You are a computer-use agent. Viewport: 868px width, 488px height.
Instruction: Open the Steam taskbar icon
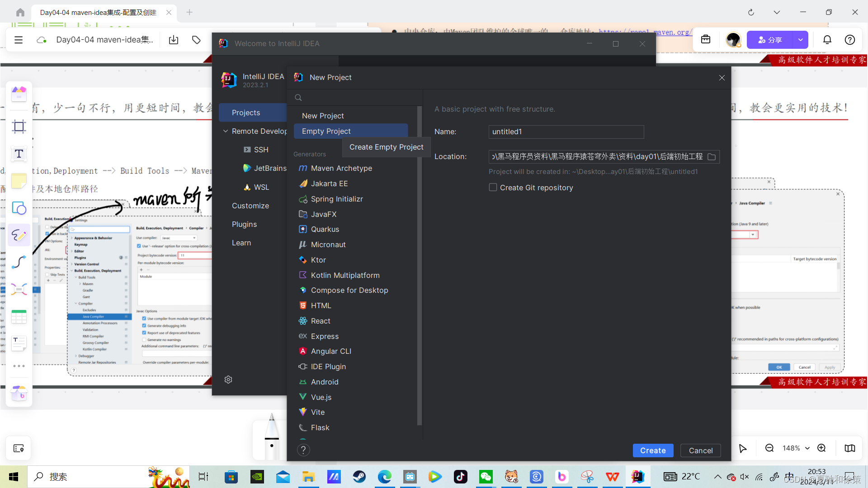(x=359, y=477)
